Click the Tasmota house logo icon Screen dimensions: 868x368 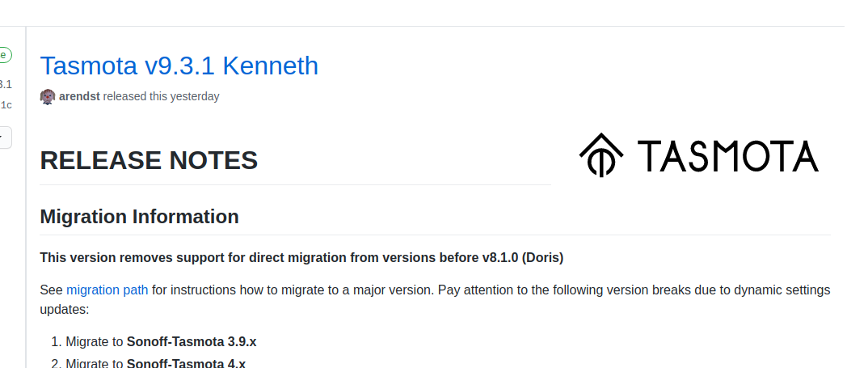(x=601, y=154)
